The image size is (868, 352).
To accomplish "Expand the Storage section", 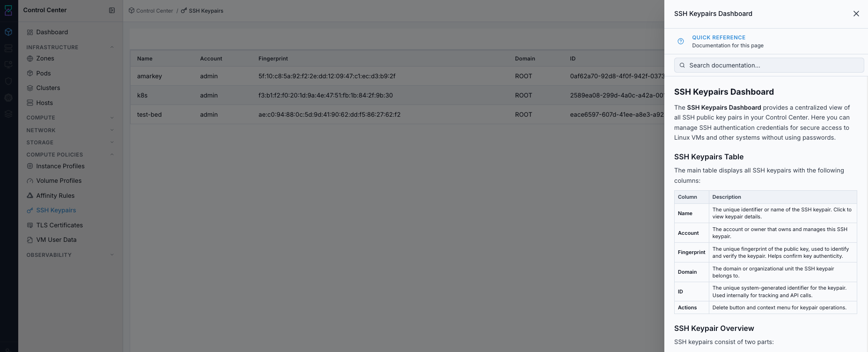I will click(112, 142).
